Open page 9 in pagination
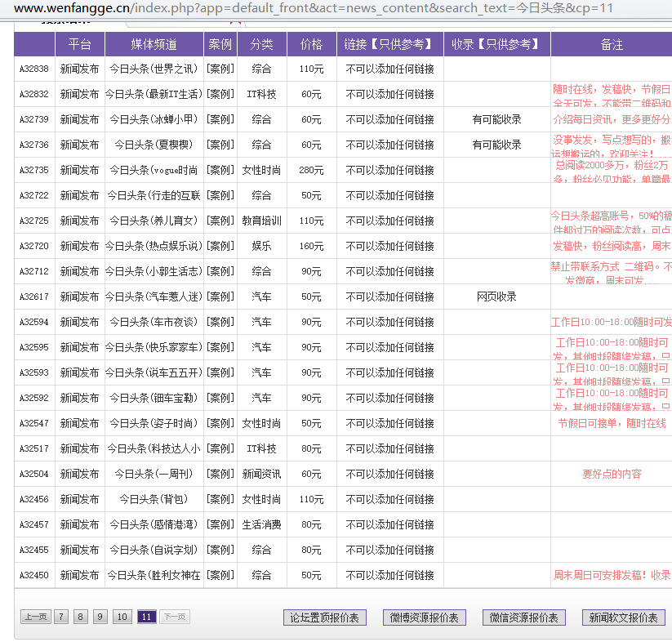The height and width of the screenshot is (642, 672). 100,617
